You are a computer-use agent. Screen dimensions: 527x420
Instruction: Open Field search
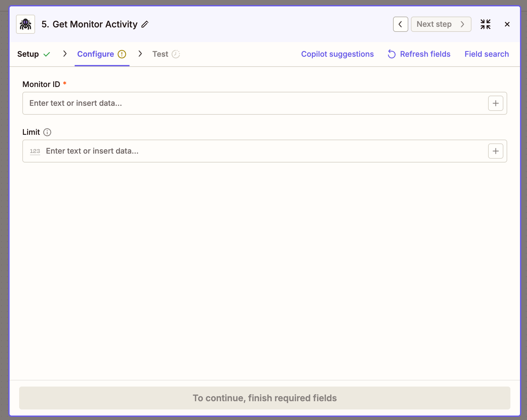click(x=486, y=54)
